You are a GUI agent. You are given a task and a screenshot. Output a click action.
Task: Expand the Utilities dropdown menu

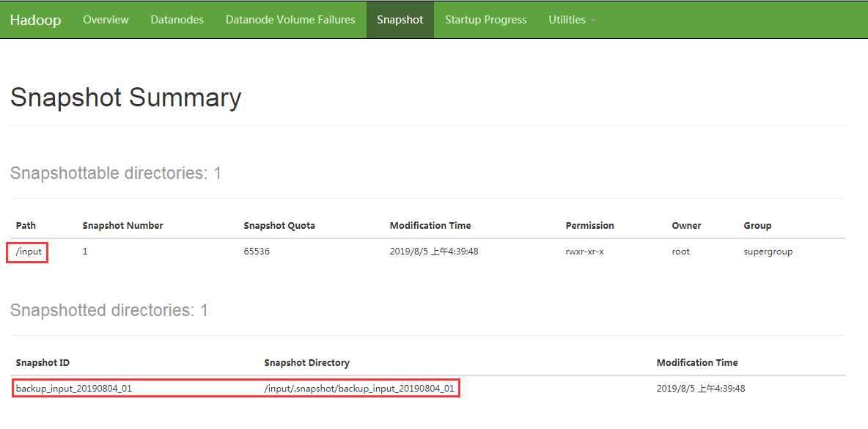[x=573, y=20]
